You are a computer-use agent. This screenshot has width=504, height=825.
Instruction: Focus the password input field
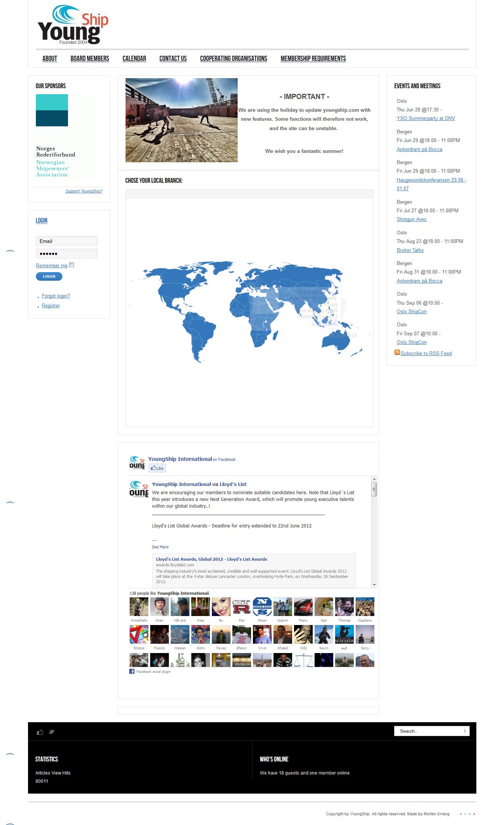coord(67,253)
